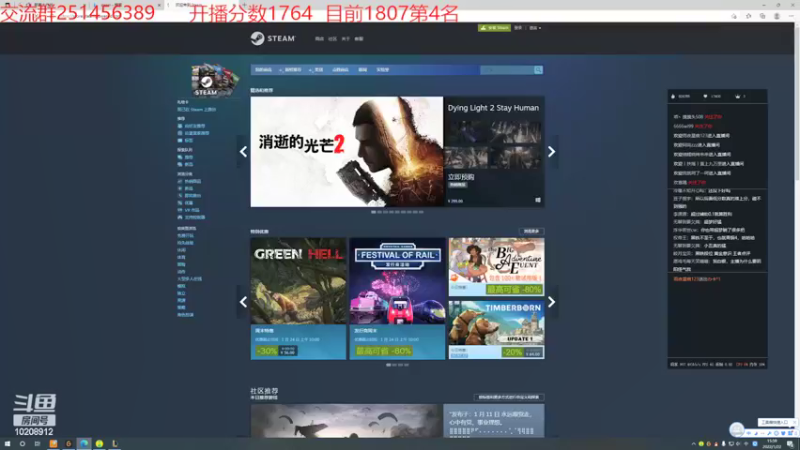The width and height of the screenshot is (800, 450).
Task: Click 由鉴赏家推荐 in the sidebar
Action: (197, 133)
